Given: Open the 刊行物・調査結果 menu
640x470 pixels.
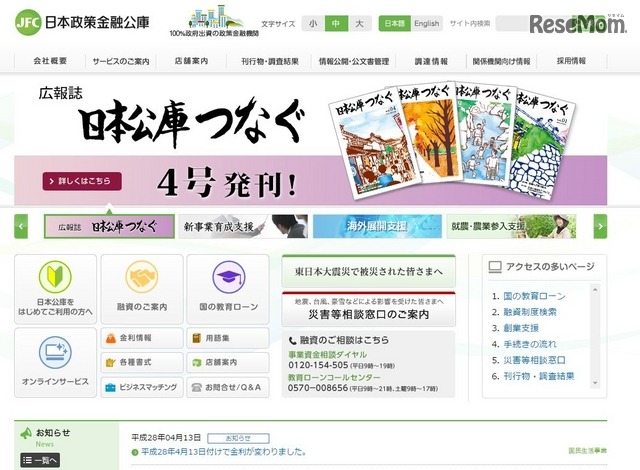Looking at the screenshot, I should (x=270, y=61).
